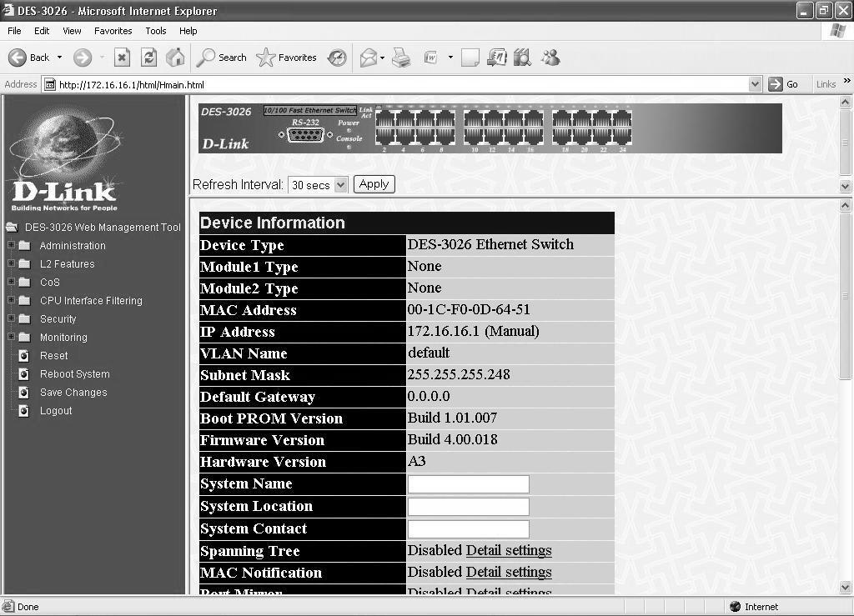
Task: Open the Mail button dropdown arrow
Action: click(382, 58)
